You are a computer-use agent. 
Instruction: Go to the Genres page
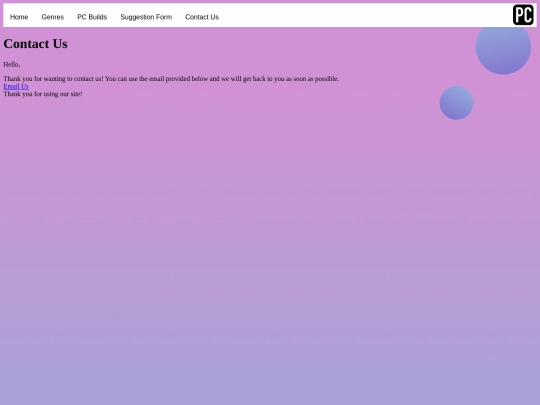click(x=53, y=17)
